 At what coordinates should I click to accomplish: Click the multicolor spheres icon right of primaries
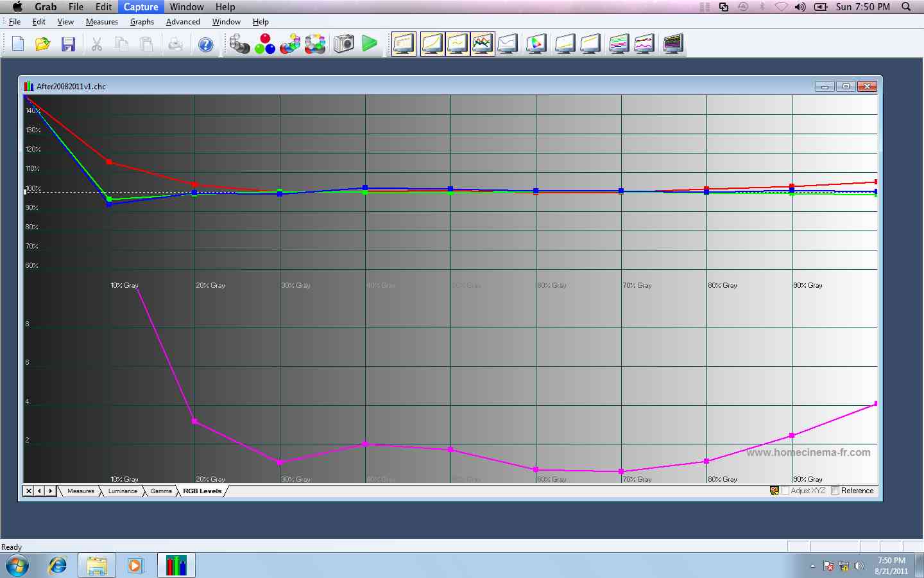pos(290,44)
